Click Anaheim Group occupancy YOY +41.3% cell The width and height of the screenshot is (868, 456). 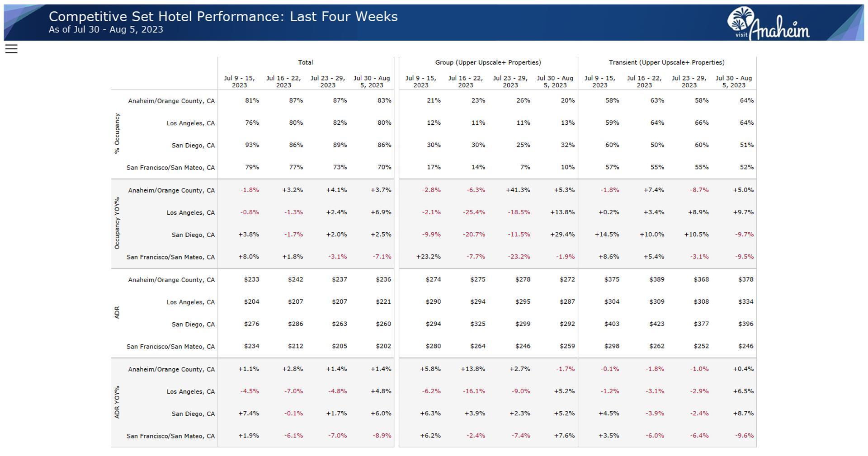point(518,190)
